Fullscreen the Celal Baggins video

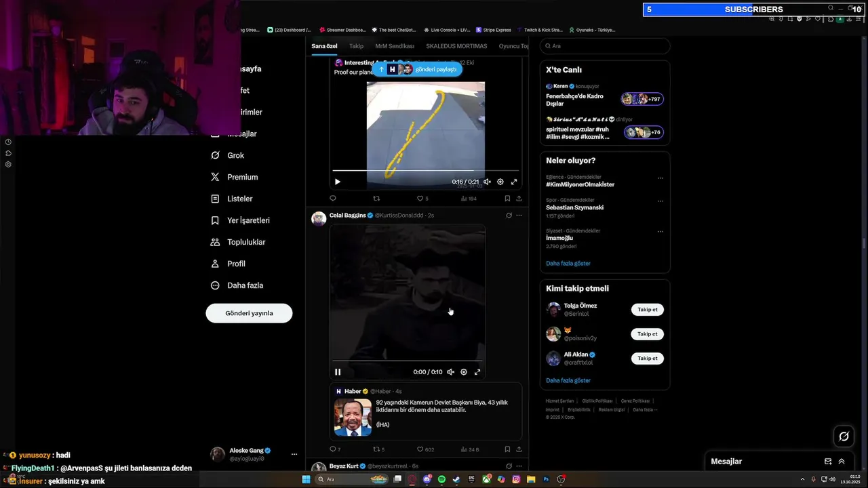477,371
